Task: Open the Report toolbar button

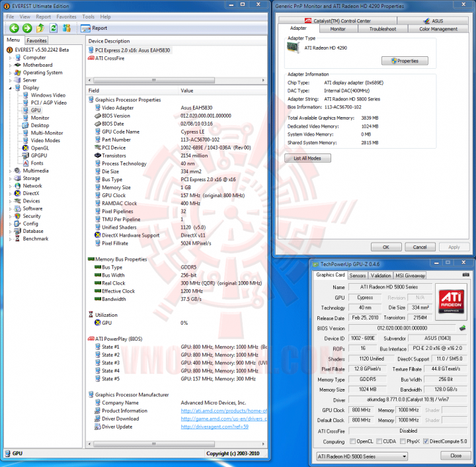Action: (x=94, y=28)
